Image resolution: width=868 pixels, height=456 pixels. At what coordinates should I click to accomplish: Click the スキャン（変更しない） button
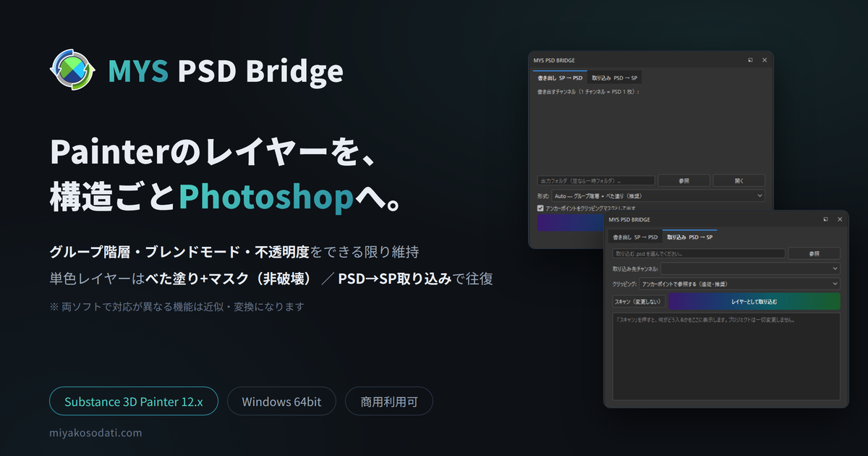click(x=639, y=301)
